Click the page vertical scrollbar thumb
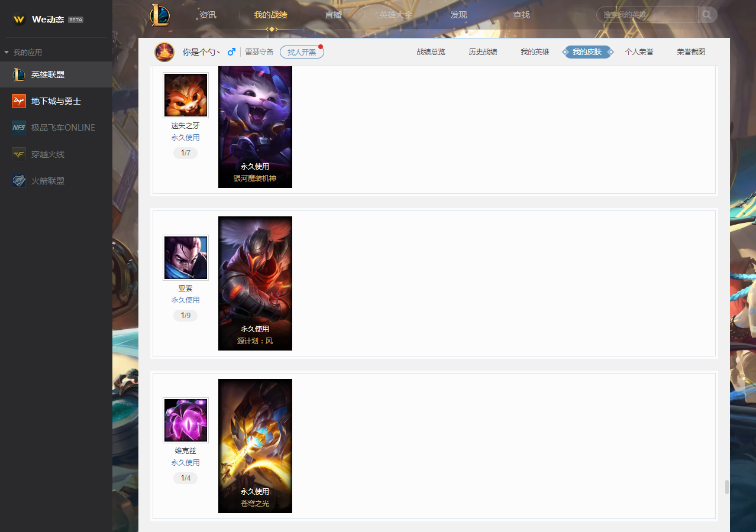This screenshot has height=532, width=756. [727, 487]
